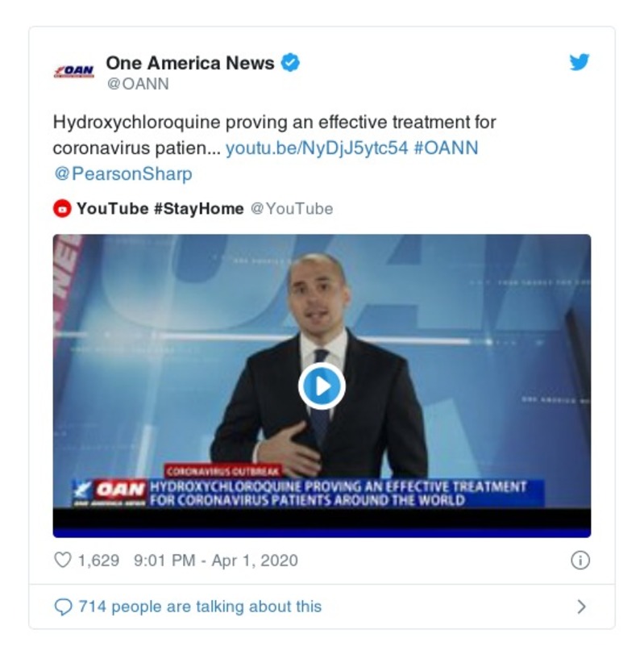Click the red YouTube avatar icon

(62, 208)
